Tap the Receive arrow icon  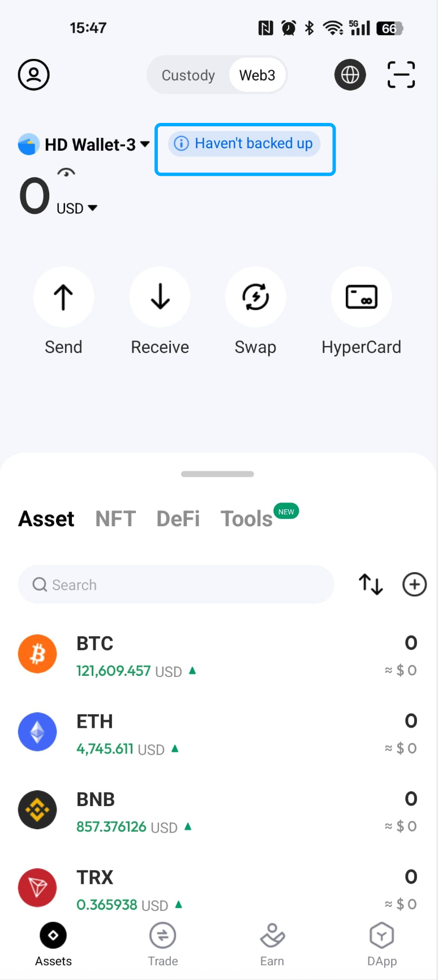click(160, 297)
